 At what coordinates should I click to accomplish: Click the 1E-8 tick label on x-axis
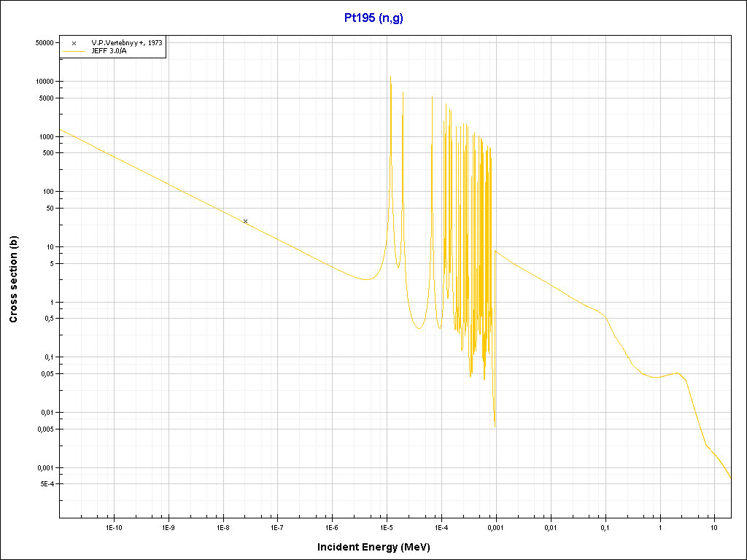(223, 527)
